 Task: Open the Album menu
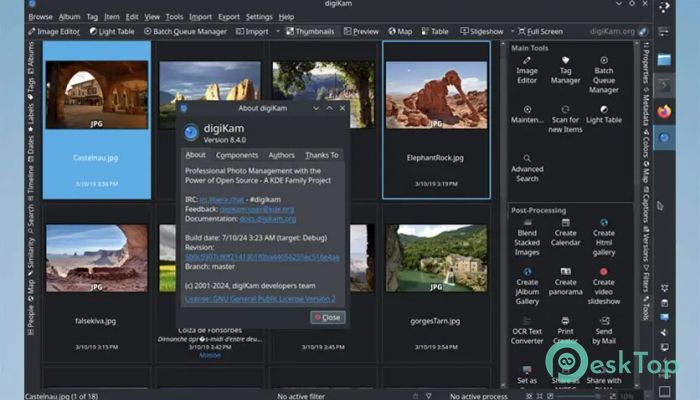pyautogui.click(x=70, y=17)
